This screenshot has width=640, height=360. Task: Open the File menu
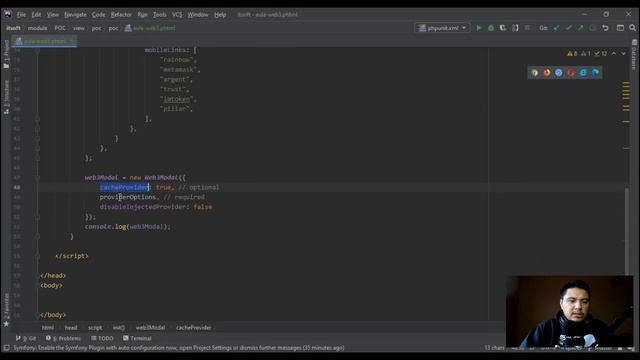tap(21, 15)
